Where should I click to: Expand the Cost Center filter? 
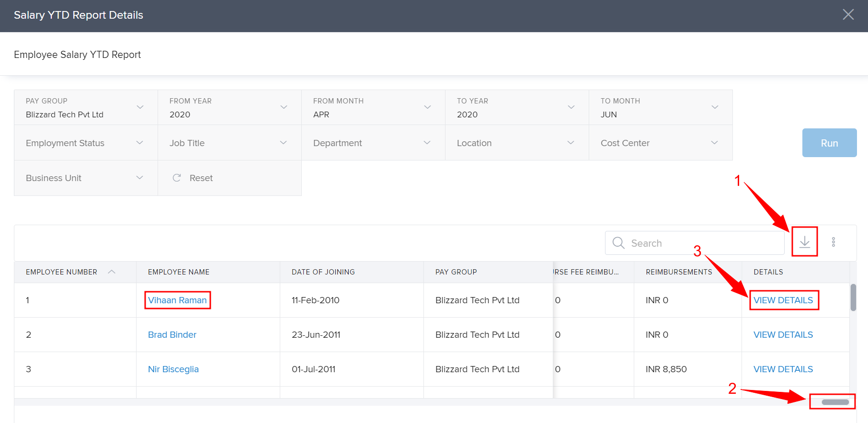(661, 143)
